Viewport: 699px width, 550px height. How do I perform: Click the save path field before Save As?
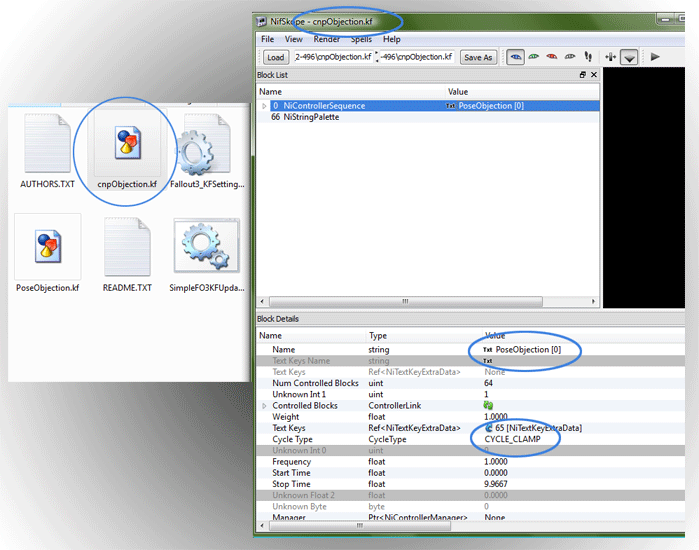[x=417, y=57]
